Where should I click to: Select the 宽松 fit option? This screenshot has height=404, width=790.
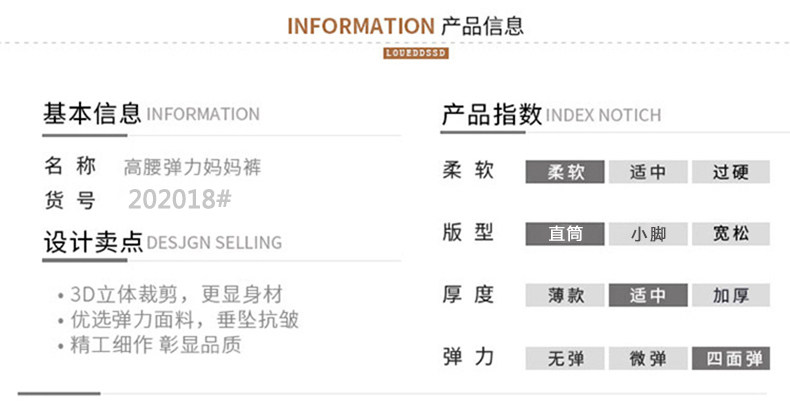[x=731, y=235]
